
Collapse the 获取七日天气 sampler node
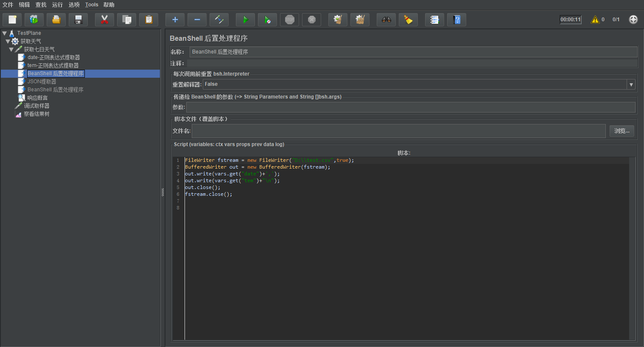(11, 50)
